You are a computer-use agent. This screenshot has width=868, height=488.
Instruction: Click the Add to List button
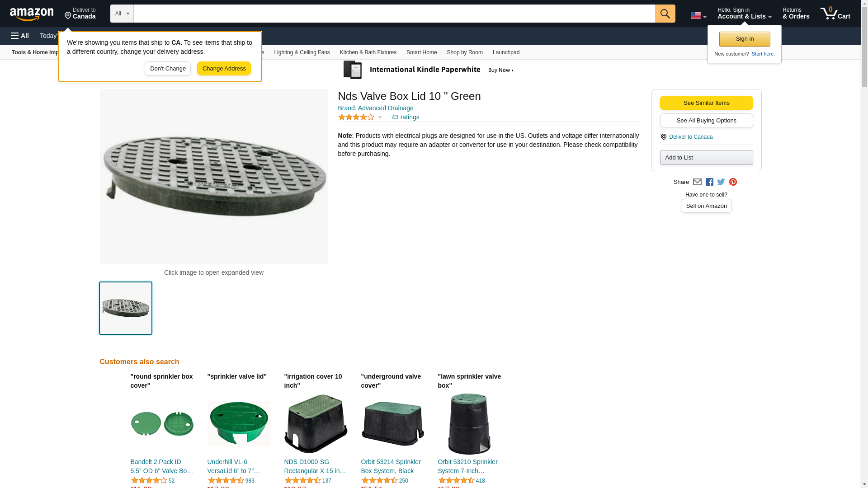pos(706,157)
